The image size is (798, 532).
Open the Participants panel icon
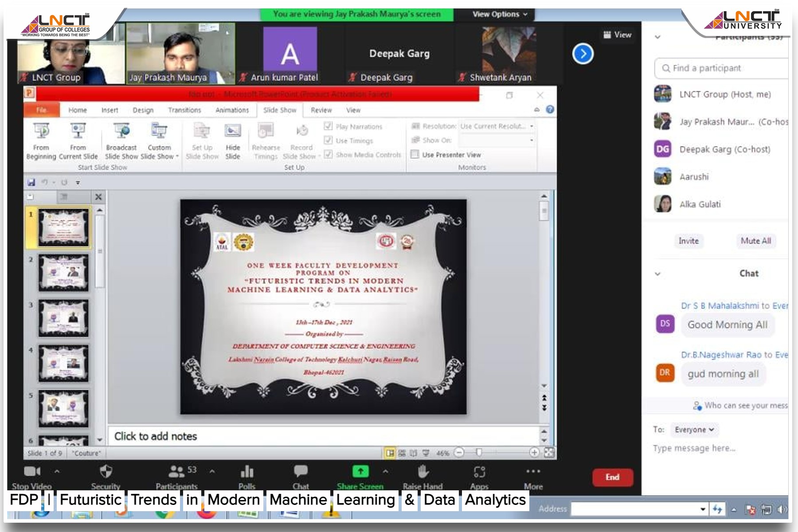[176, 471]
